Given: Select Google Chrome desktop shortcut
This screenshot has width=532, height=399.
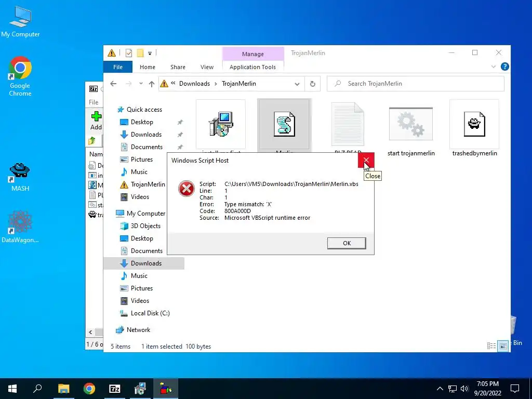Looking at the screenshot, I should pos(20,76).
